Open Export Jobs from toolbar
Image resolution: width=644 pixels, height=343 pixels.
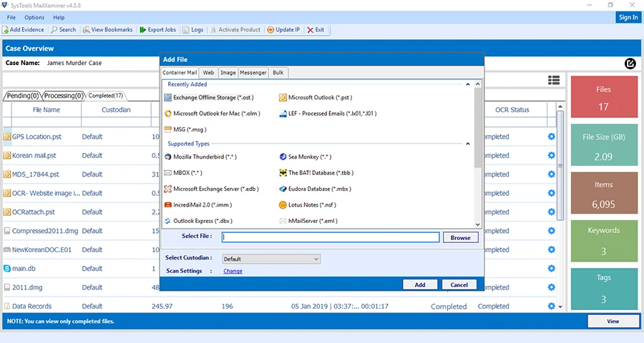(x=157, y=29)
